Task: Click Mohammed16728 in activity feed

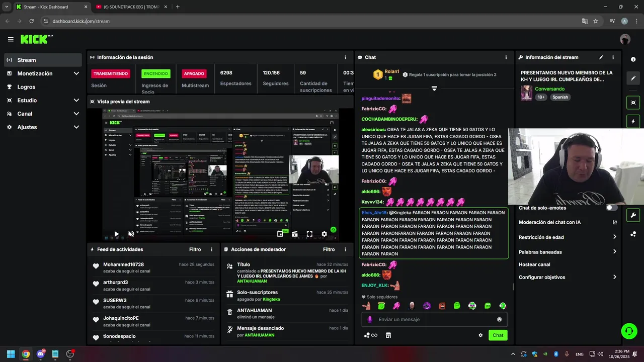Action: pos(123,264)
